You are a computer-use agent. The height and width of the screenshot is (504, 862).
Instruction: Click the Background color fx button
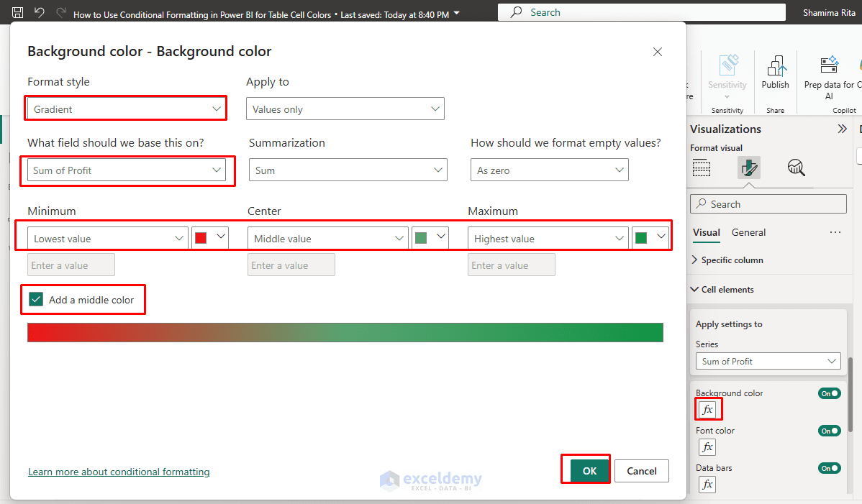click(x=707, y=409)
